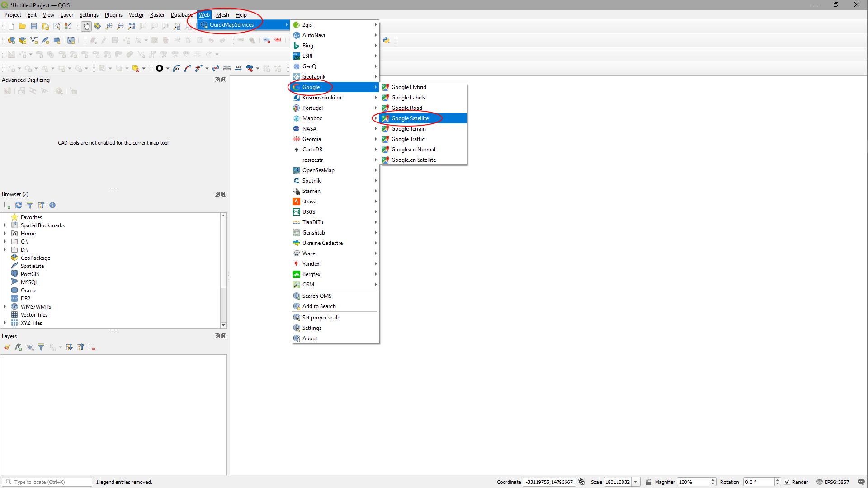Click the Coordinate input field
Image resolution: width=868 pixels, height=488 pixels.
pyautogui.click(x=549, y=482)
